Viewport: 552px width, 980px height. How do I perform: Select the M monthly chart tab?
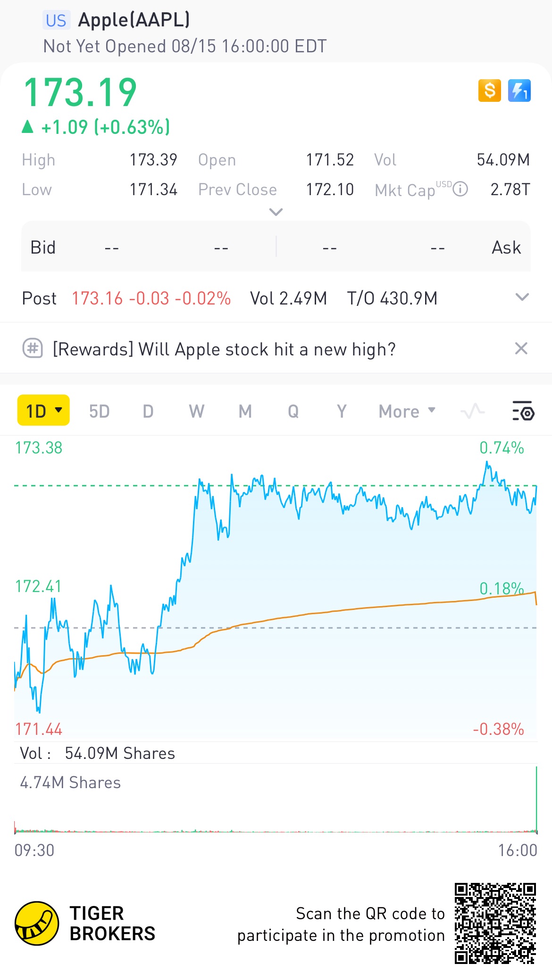[245, 412]
